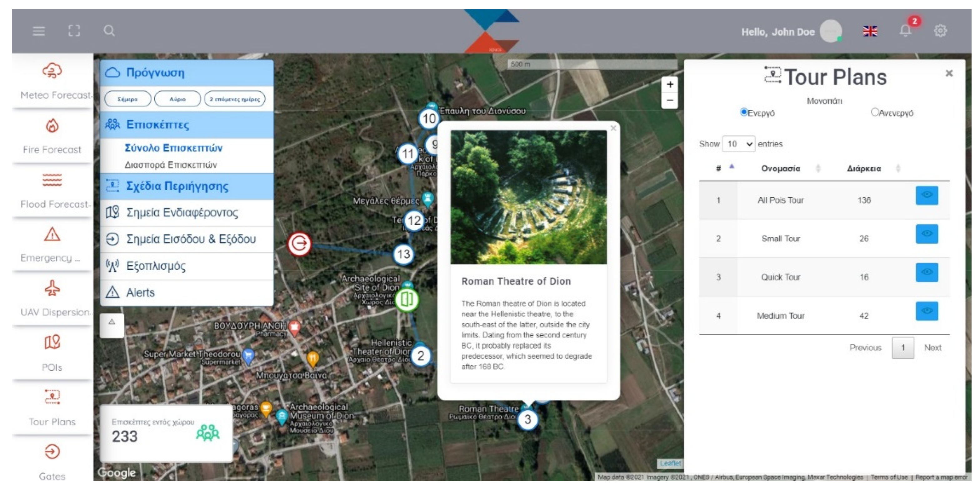Select the Ενεργό radio button
The image size is (980, 492).
[743, 112]
